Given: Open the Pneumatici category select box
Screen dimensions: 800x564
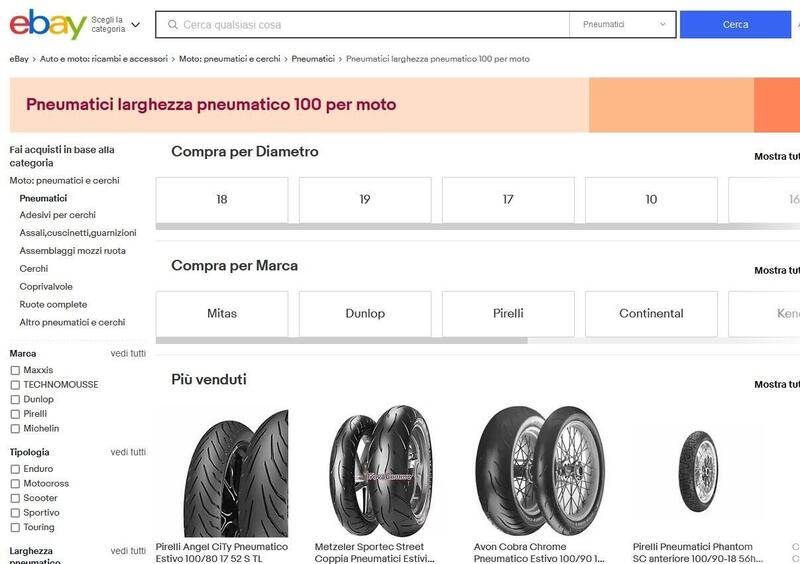Looking at the screenshot, I should coord(622,24).
